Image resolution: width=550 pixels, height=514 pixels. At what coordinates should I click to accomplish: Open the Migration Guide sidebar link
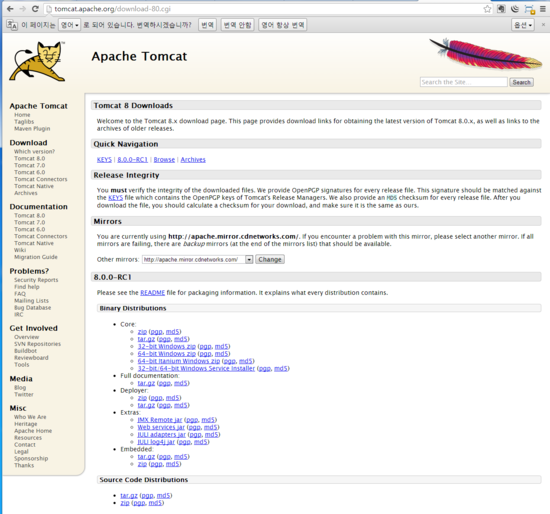[36, 257]
